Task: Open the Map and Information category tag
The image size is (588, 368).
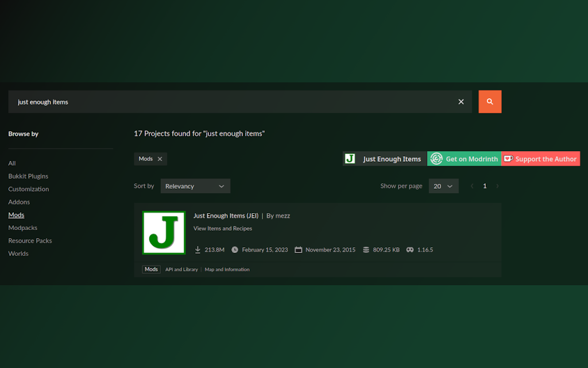Action: (x=227, y=270)
